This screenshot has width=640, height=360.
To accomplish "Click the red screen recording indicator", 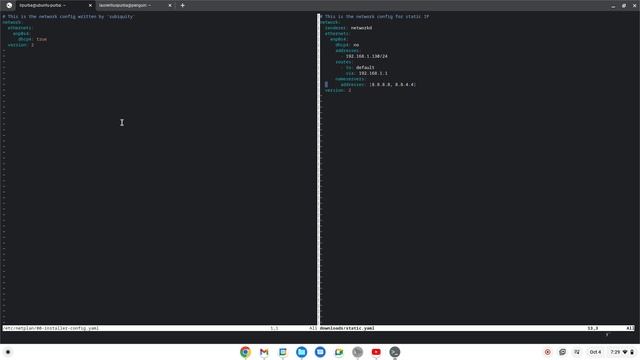I will (x=548, y=352).
